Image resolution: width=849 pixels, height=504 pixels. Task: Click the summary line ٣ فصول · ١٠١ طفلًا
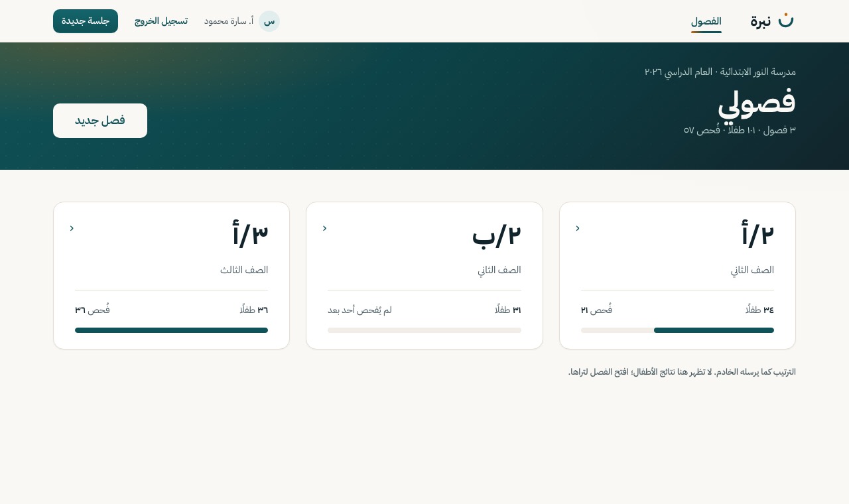(740, 130)
